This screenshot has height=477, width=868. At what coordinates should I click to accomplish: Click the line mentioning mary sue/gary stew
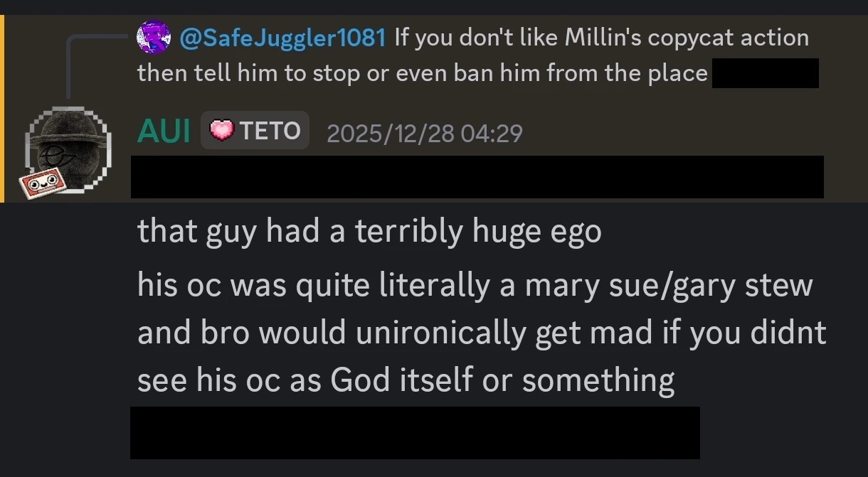point(475,285)
